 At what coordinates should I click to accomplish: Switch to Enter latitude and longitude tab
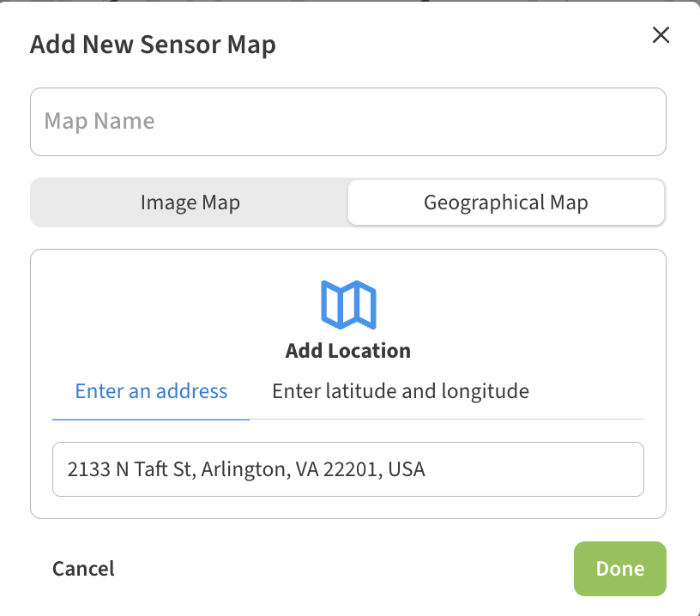[x=400, y=392]
